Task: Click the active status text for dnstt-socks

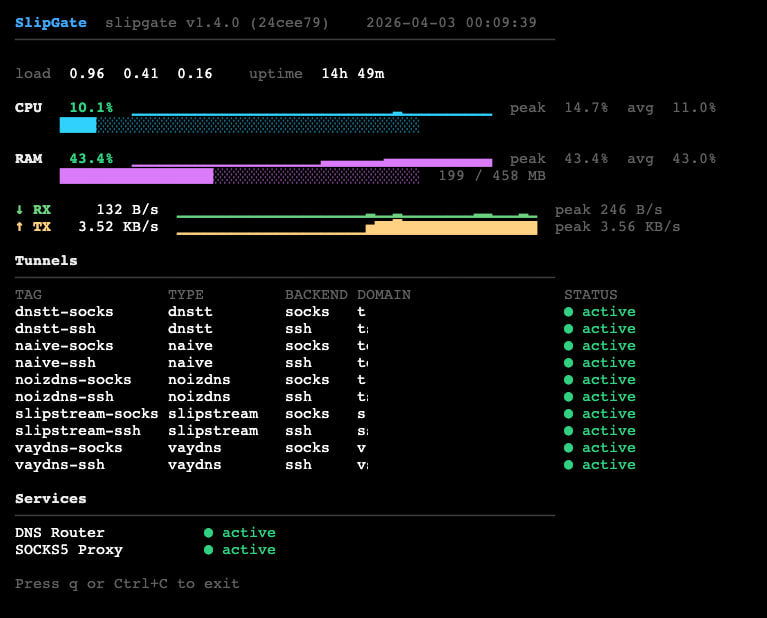Action: pyautogui.click(x=609, y=312)
